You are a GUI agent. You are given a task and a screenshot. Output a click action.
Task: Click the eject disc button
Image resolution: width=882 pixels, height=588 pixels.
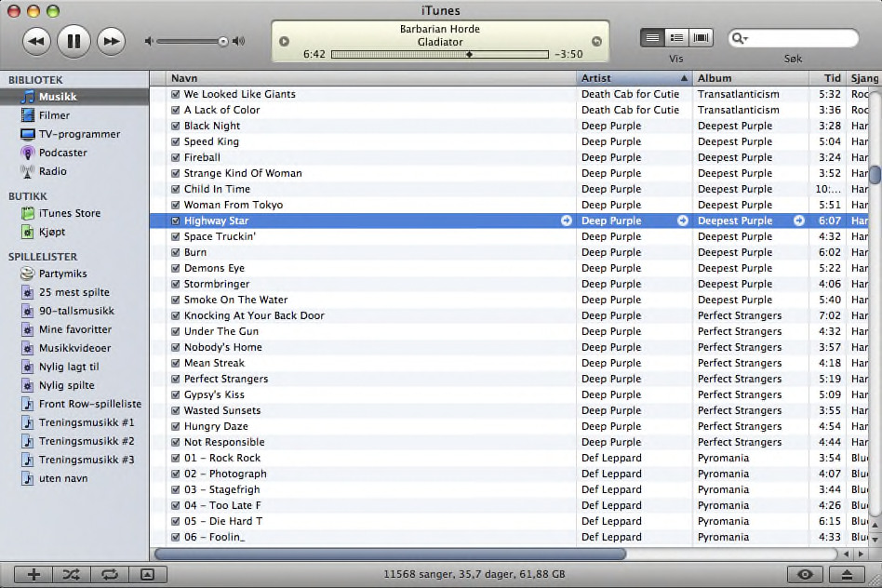click(x=847, y=574)
